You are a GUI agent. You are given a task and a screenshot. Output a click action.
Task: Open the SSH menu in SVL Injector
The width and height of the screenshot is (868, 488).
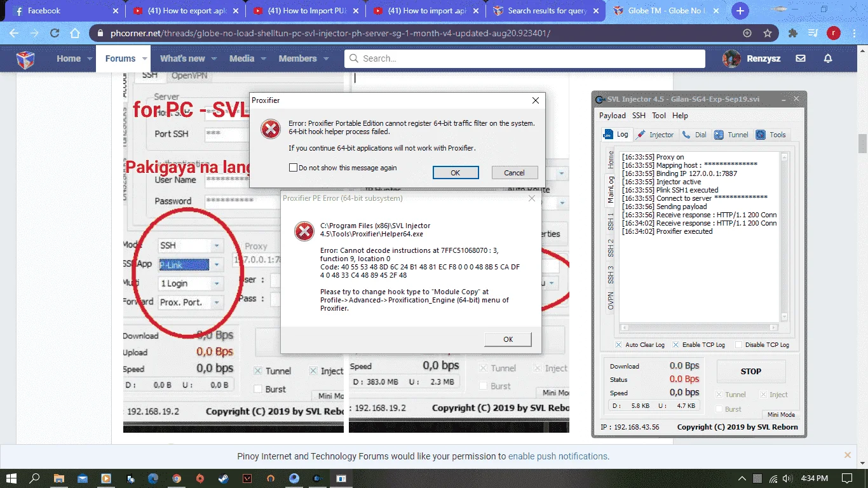[639, 116]
